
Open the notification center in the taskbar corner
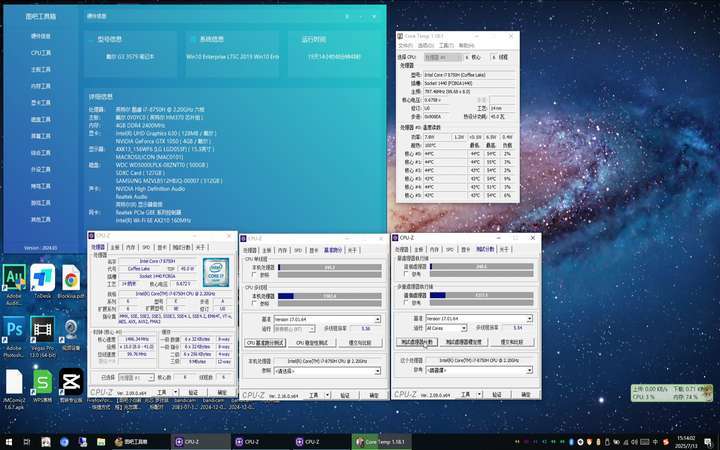pyautogui.click(x=709, y=442)
